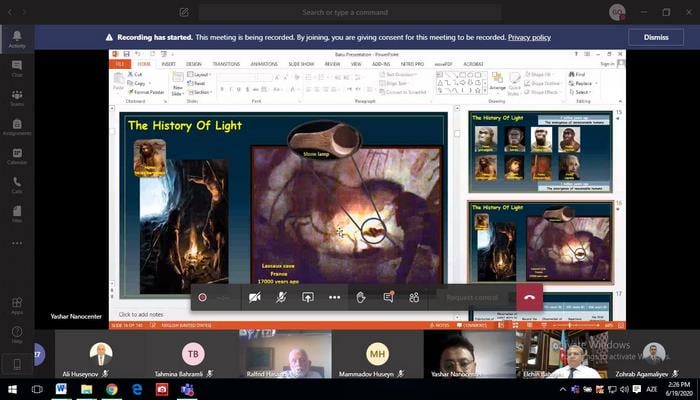Viewport: 700px width, 400px height.
Task: Go to Teams in the sidebar
Action: pyautogui.click(x=17, y=96)
